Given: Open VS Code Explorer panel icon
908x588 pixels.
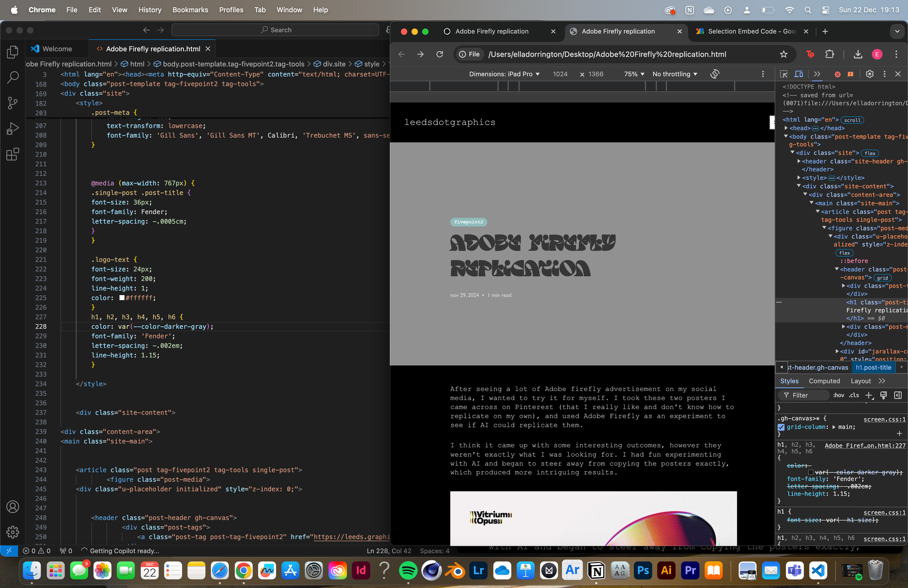Looking at the screenshot, I should pos(13,52).
